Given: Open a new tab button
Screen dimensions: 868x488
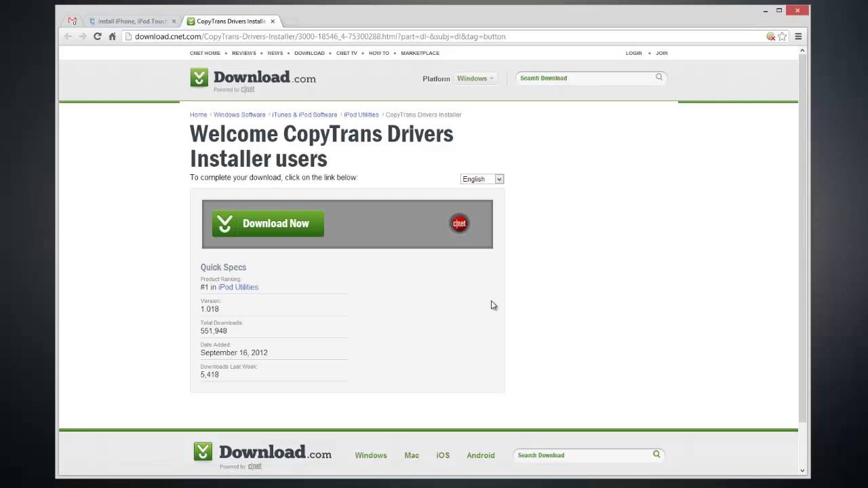Looking at the screenshot, I should (290, 22).
